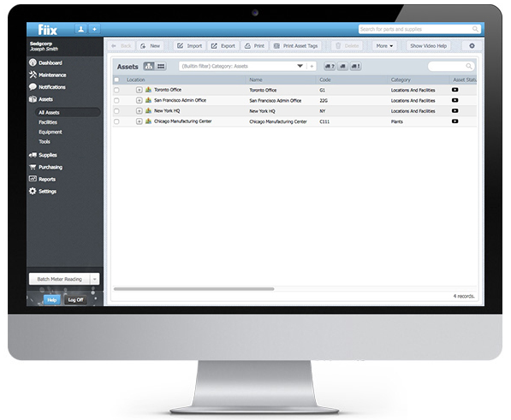Toggle asset status of Toronto Office

(455, 90)
